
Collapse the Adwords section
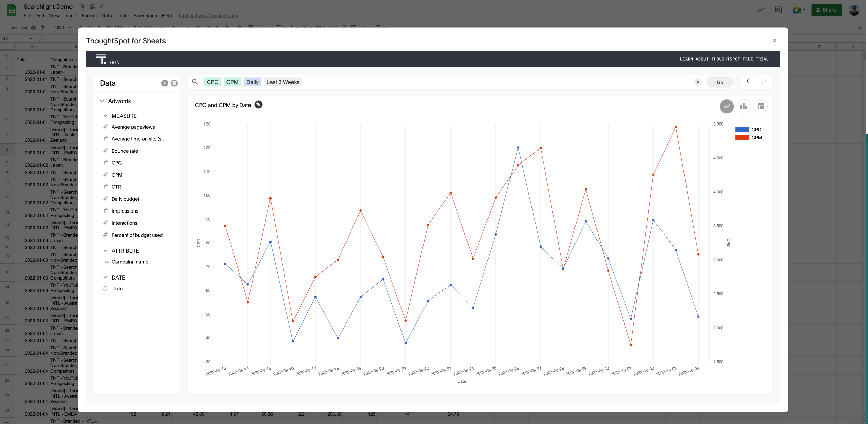101,101
